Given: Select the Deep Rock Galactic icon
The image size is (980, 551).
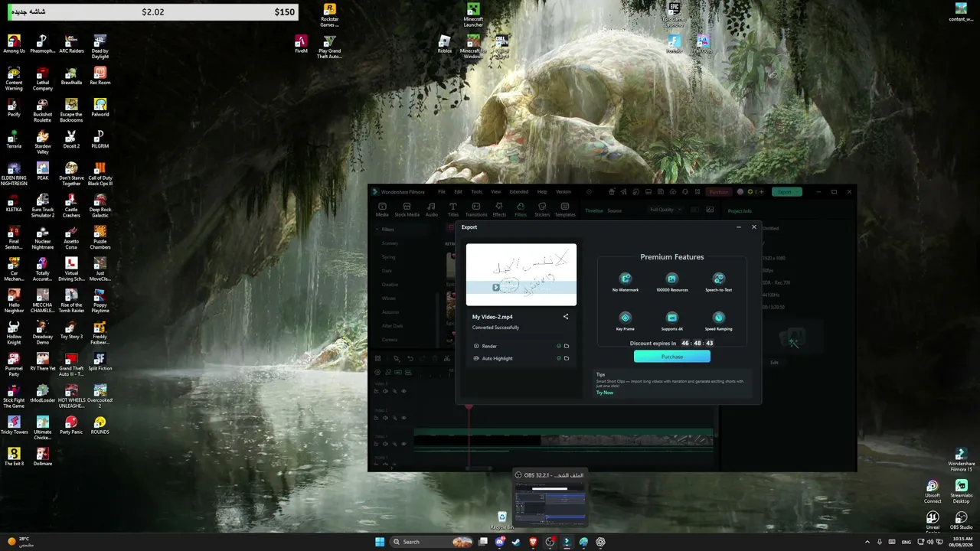Looking at the screenshot, I should [x=100, y=205].
